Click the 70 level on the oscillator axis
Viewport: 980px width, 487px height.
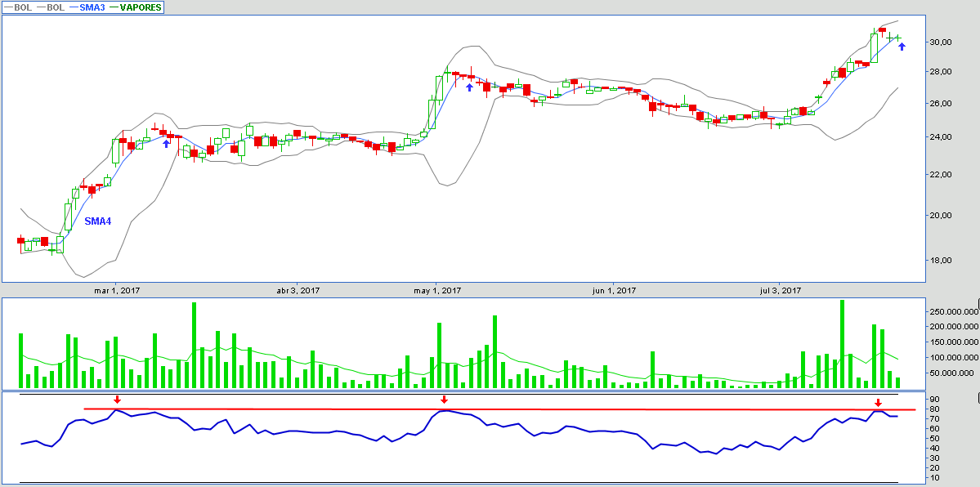(936, 419)
